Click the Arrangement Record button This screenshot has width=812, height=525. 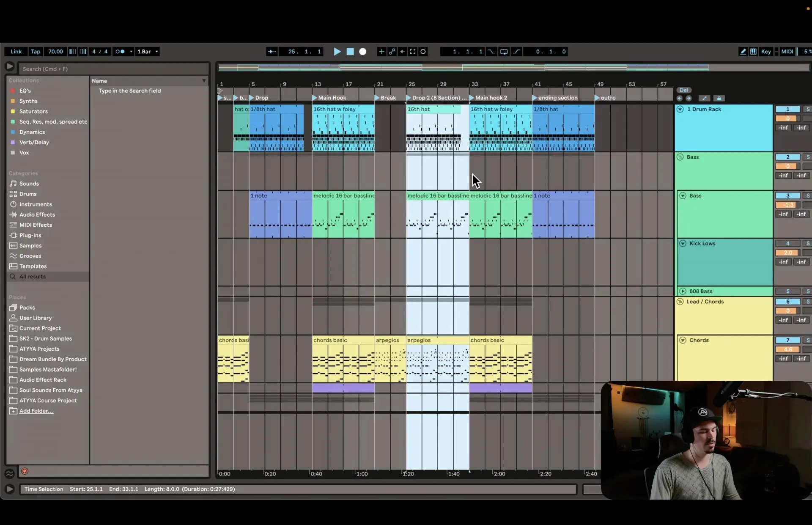pyautogui.click(x=362, y=52)
